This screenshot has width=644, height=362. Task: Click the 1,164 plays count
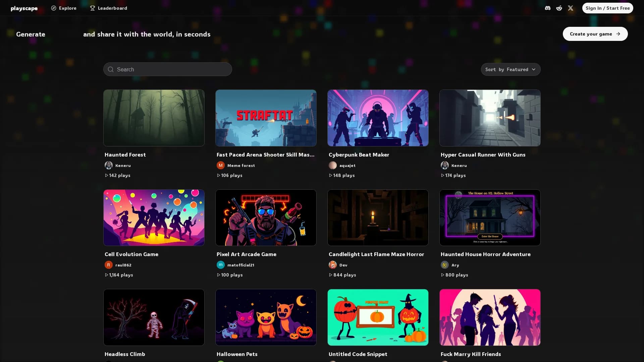pos(119,275)
